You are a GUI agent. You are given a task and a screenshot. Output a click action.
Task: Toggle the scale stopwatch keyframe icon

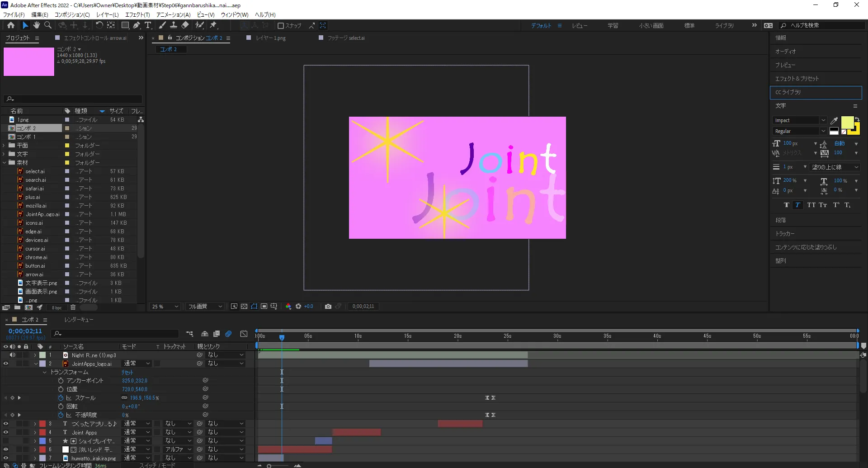(x=61, y=398)
